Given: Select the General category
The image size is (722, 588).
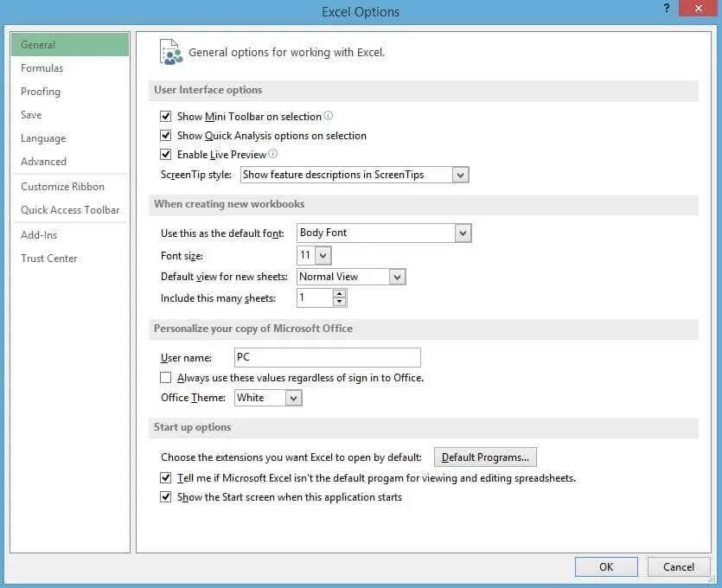Looking at the screenshot, I should [70, 45].
